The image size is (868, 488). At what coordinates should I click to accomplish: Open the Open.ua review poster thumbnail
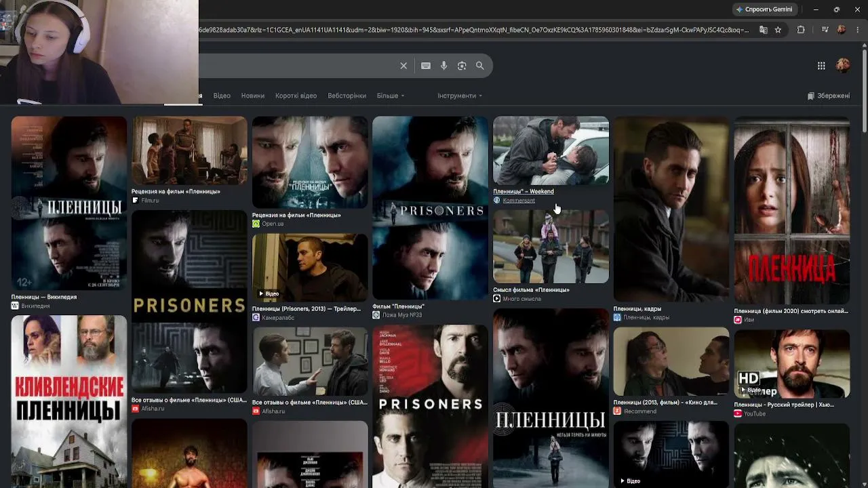click(310, 163)
